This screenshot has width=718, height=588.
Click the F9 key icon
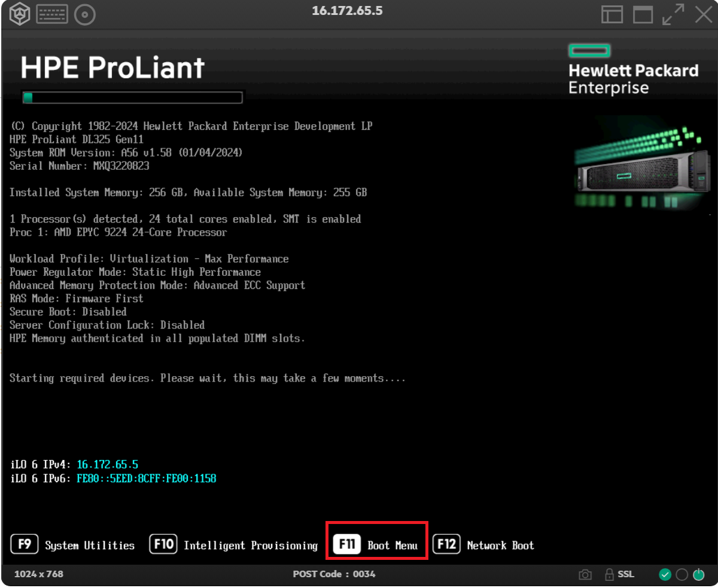pyautogui.click(x=25, y=544)
